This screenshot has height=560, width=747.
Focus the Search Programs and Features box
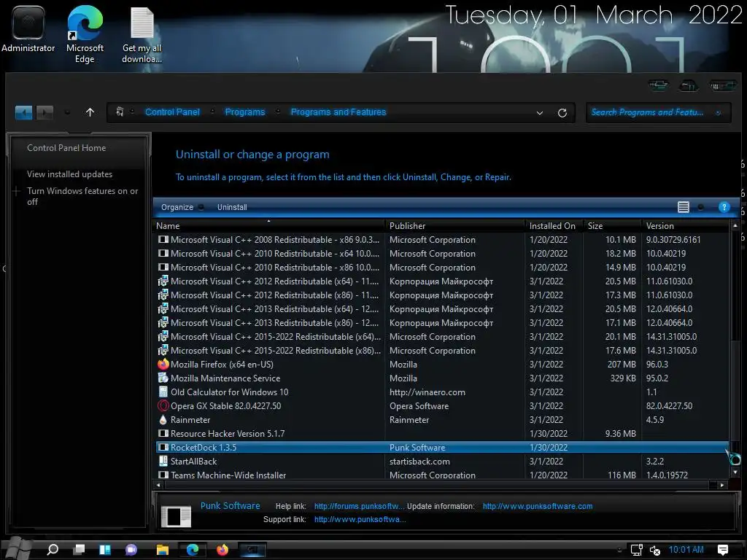[658, 112]
